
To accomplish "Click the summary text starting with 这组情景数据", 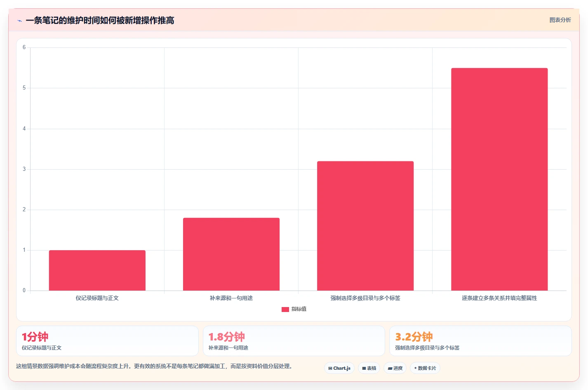I will point(154,366).
